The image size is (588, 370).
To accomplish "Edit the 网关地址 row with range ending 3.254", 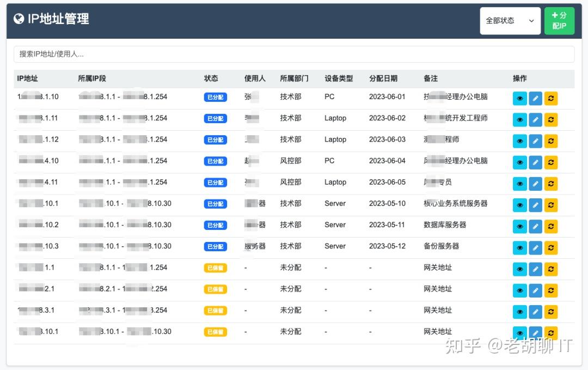I will pyautogui.click(x=536, y=312).
